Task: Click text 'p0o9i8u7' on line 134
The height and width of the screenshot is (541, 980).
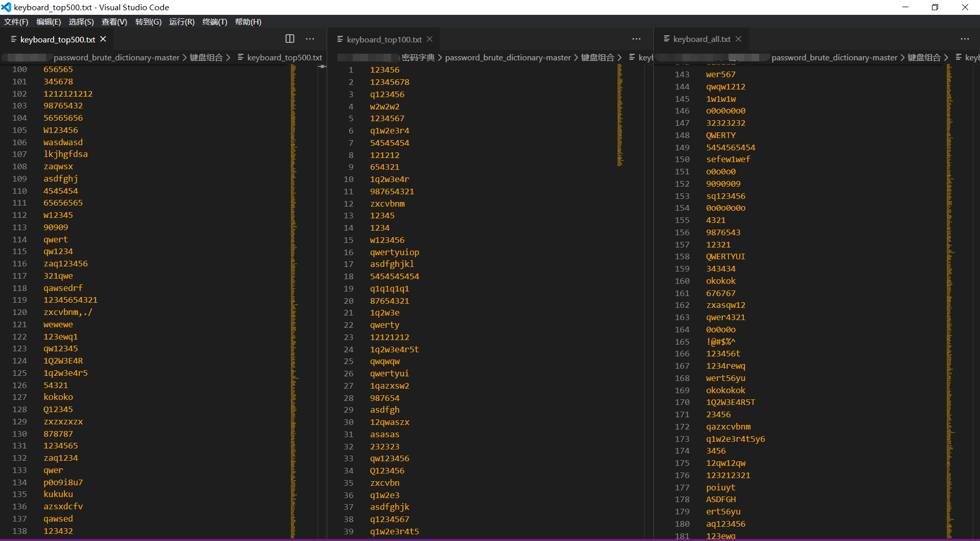Action: [x=63, y=482]
